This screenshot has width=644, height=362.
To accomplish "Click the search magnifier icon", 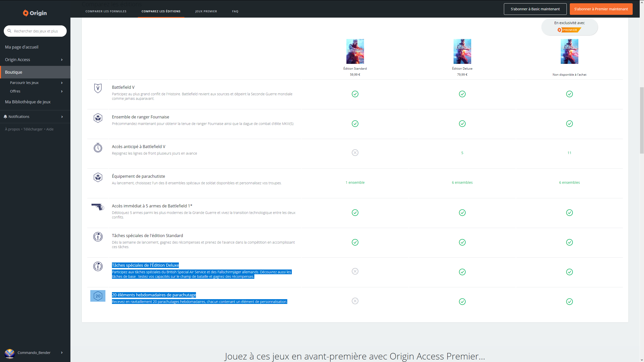I will pos(9,31).
